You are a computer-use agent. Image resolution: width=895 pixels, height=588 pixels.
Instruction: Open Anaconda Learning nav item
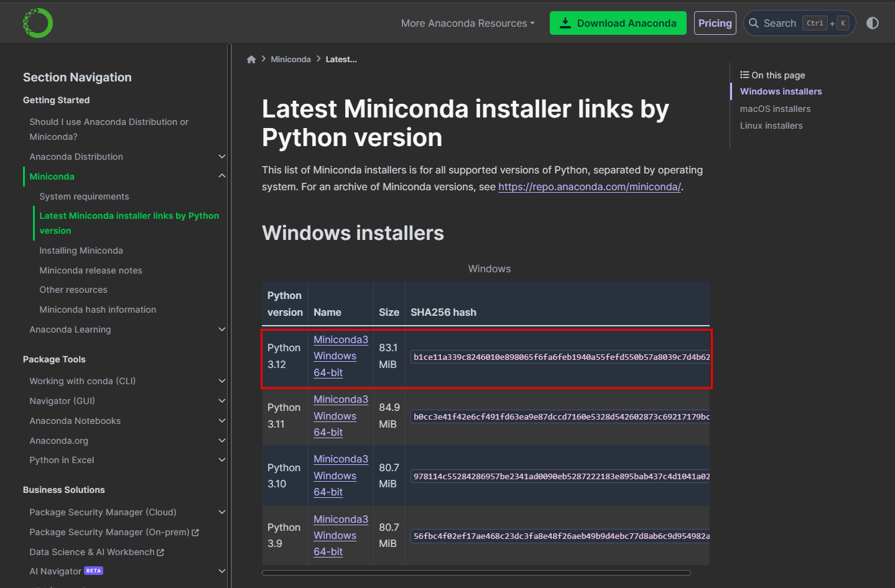tap(70, 329)
